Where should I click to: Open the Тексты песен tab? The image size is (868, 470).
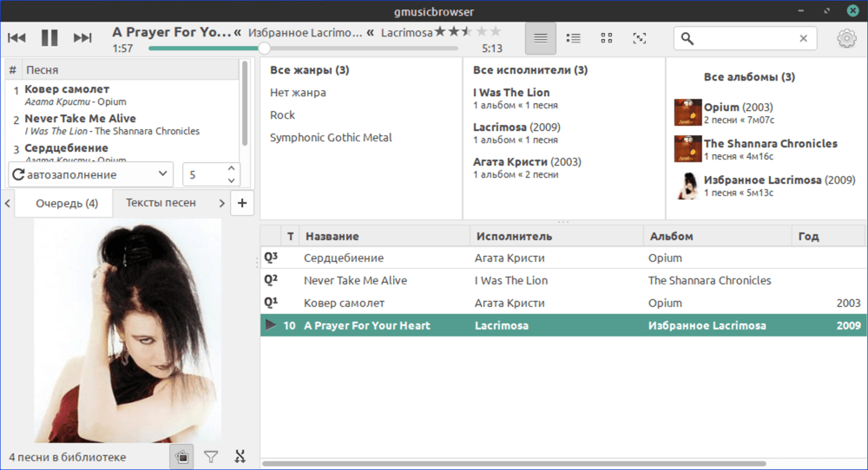coord(161,203)
